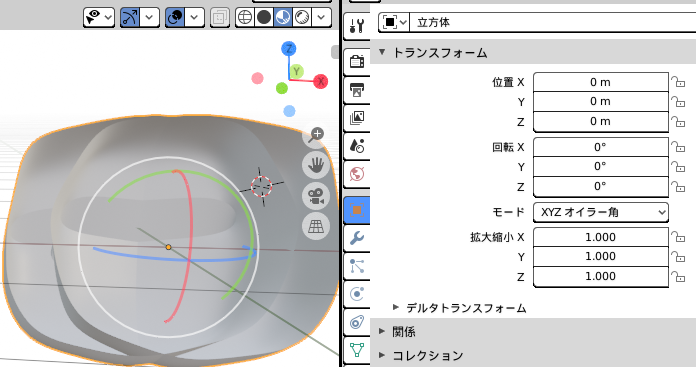Click the object name field 立方体
The width and height of the screenshot is (696, 367).
click(x=553, y=22)
